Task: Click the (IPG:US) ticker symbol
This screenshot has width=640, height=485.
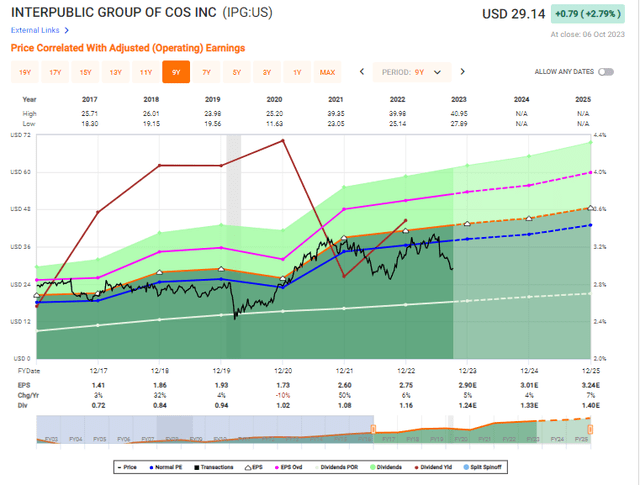Action: 247,13
